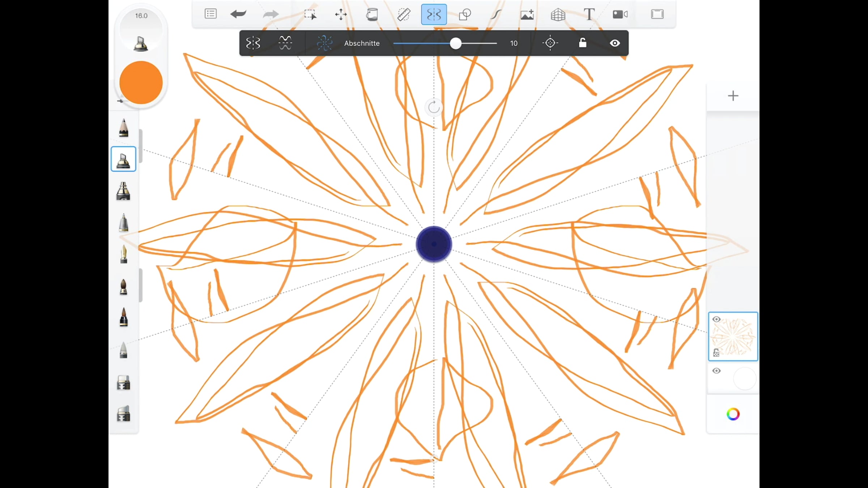Select the lower flat felt marker
The width and height of the screenshot is (868, 488).
click(x=123, y=414)
